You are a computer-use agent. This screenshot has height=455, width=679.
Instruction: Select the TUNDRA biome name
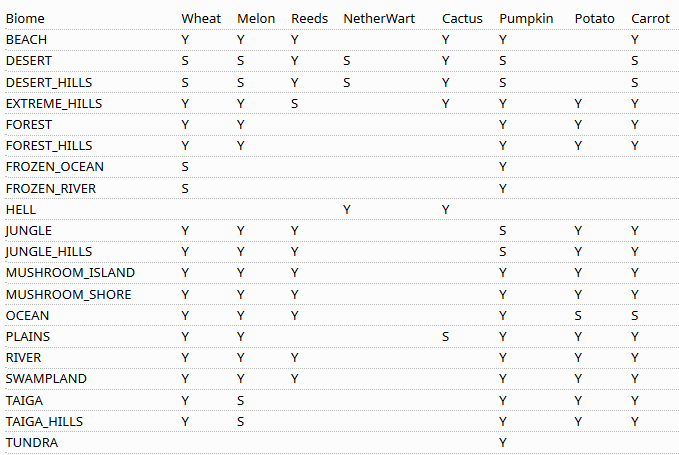point(32,442)
